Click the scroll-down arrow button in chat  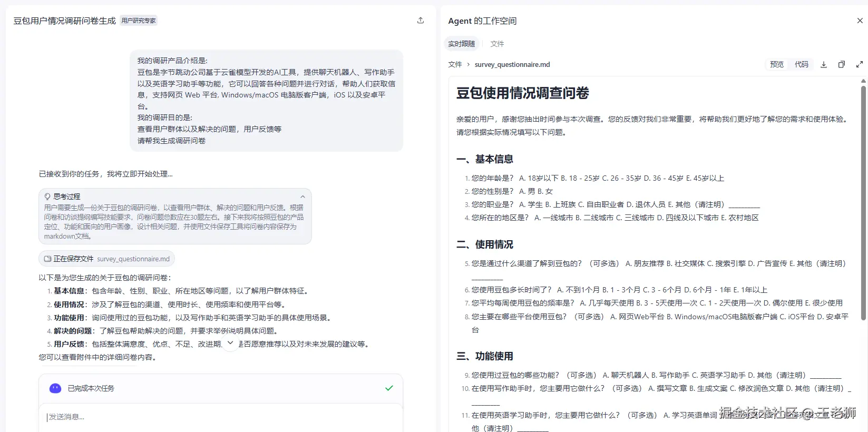click(x=230, y=343)
